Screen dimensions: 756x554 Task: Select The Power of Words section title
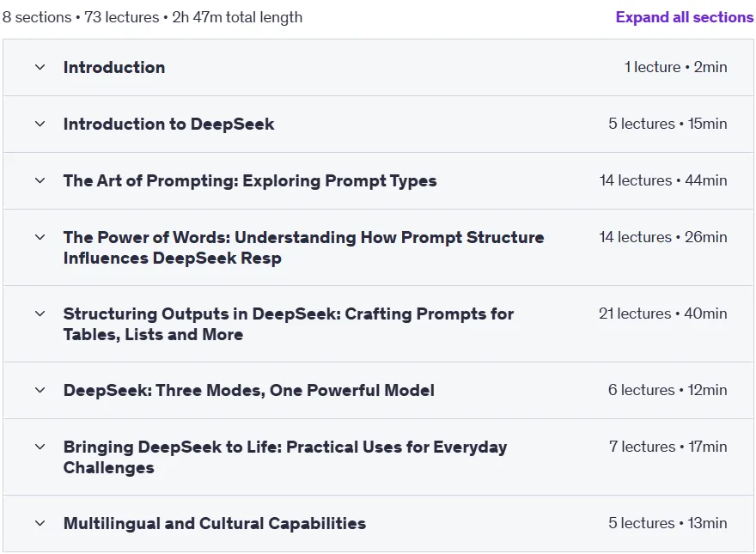pos(304,247)
